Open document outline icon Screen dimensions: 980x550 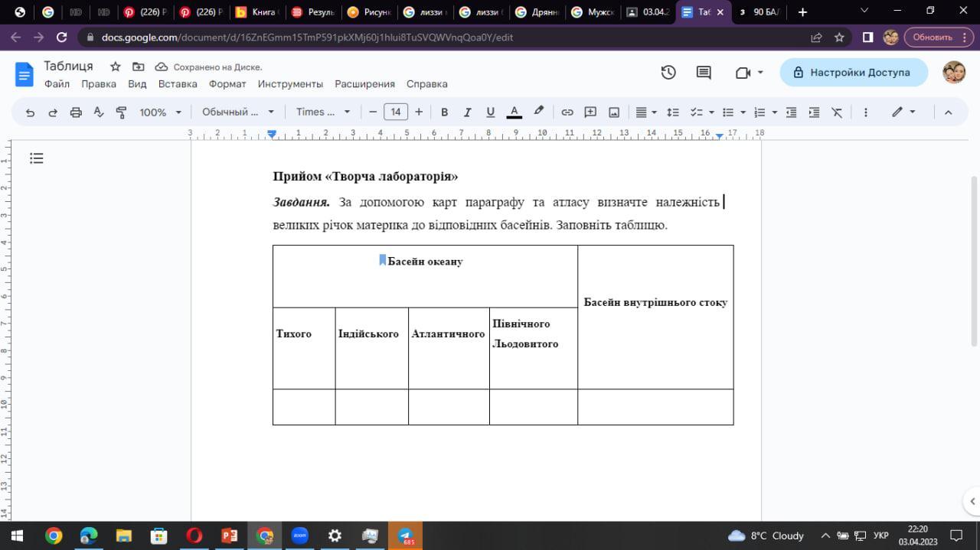[37, 158]
